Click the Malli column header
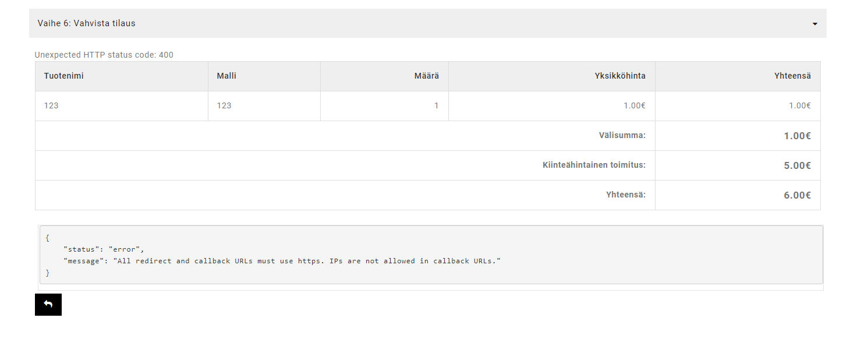Screen dimensions: 868x346 coord(226,76)
